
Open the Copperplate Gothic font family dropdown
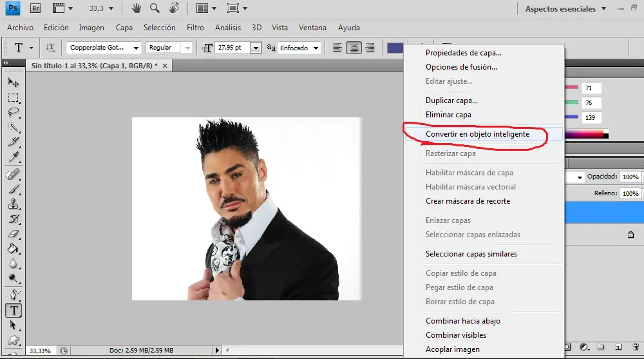pyautogui.click(x=136, y=48)
